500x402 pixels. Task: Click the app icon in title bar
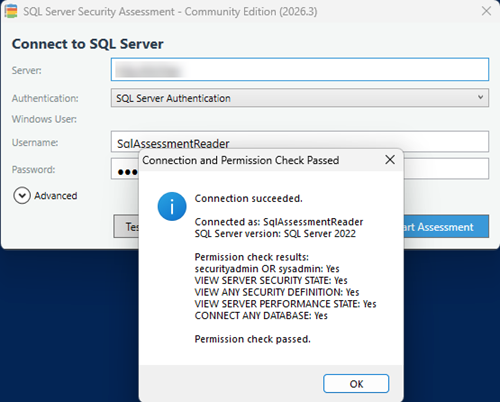point(11,11)
